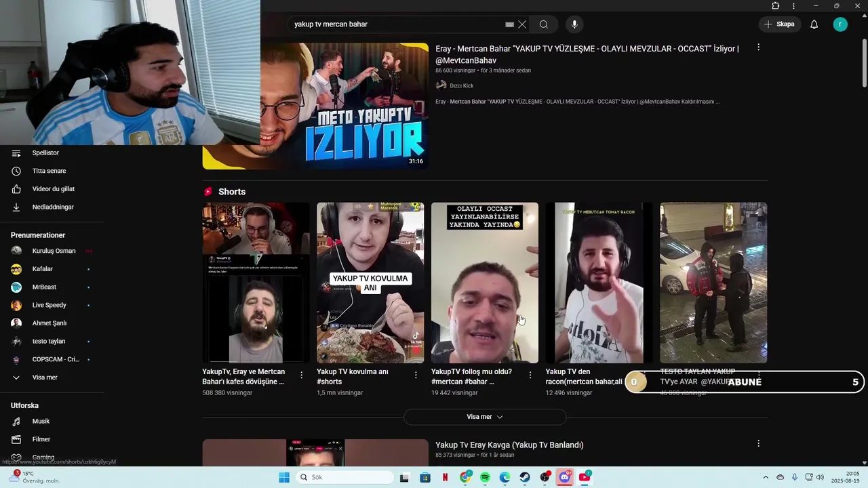Open options for Yakup TV kovulma anı short
The height and width of the screenshot is (488, 868).
tap(416, 375)
